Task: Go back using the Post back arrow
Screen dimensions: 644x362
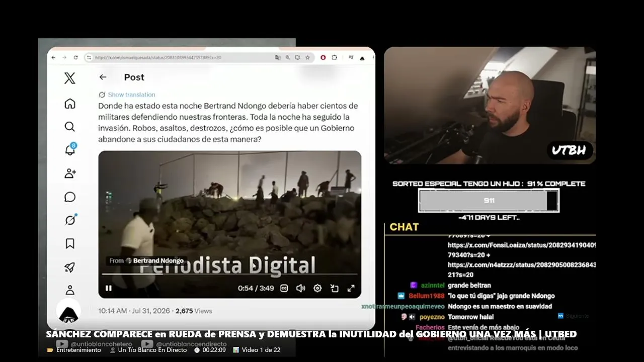Action: pyautogui.click(x=103, y=77)
